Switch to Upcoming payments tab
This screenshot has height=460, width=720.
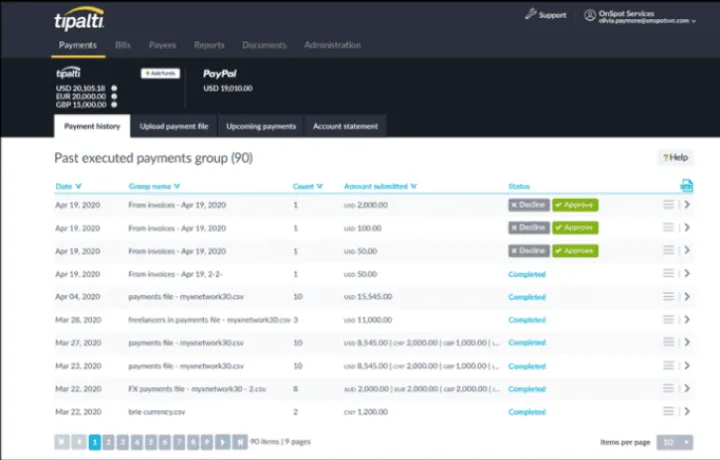pyautogui.click(x=261, y=127)
